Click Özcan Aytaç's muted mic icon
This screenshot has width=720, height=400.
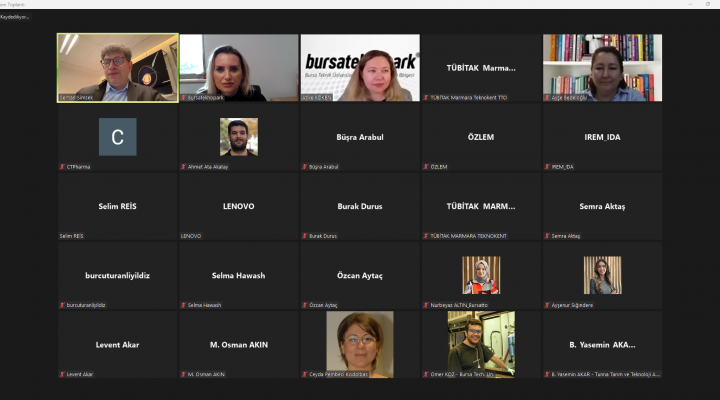click(305, 305)
